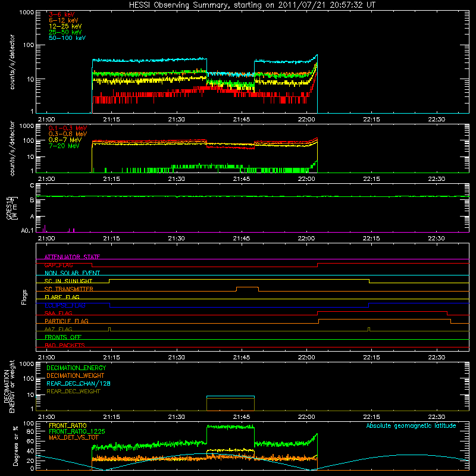Click the DECIMATION_WEIGHT legend label

click(76, 375)
